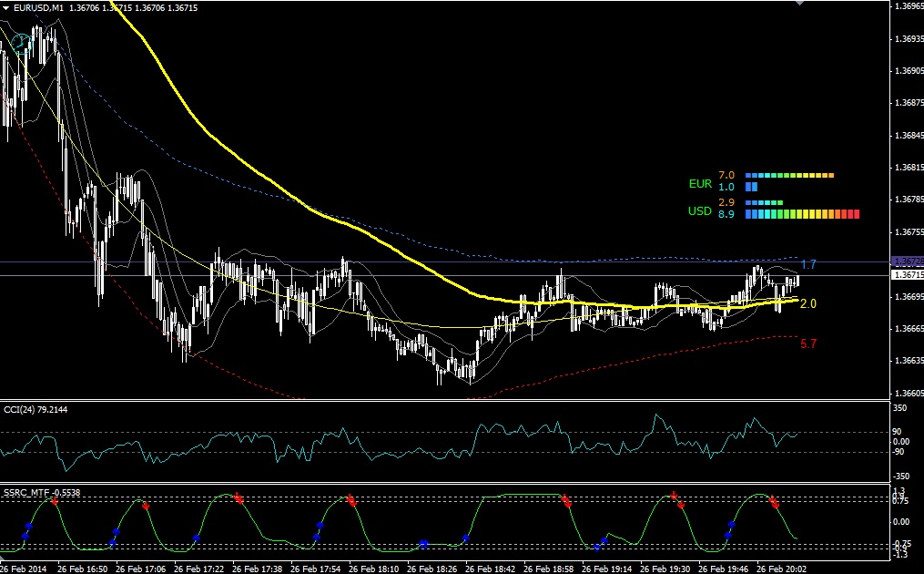
Task: Click the CCI(24) 79.2144 indicator label
Action: click(x=36, y=409)
